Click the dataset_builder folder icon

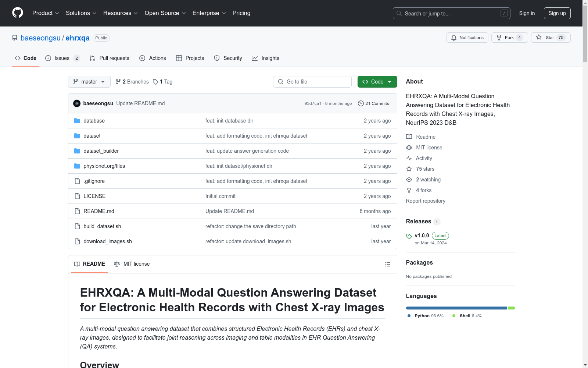(77, 151)
